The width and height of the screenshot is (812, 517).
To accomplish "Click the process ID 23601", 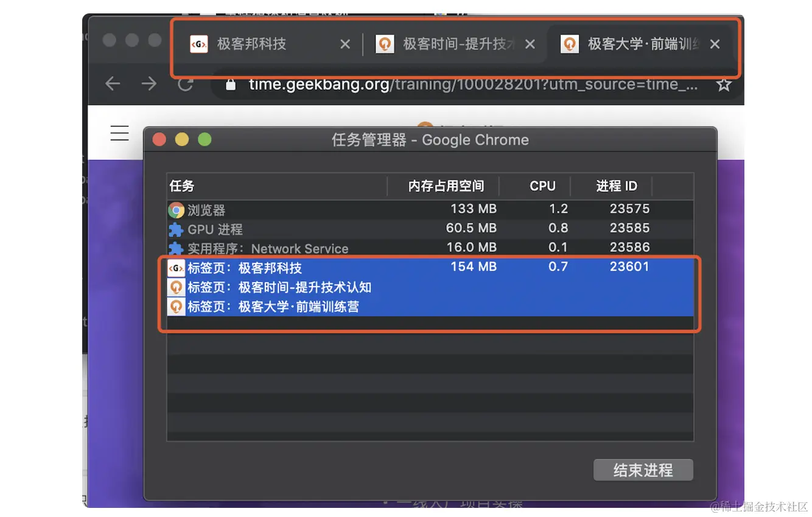I will point(629,266).
